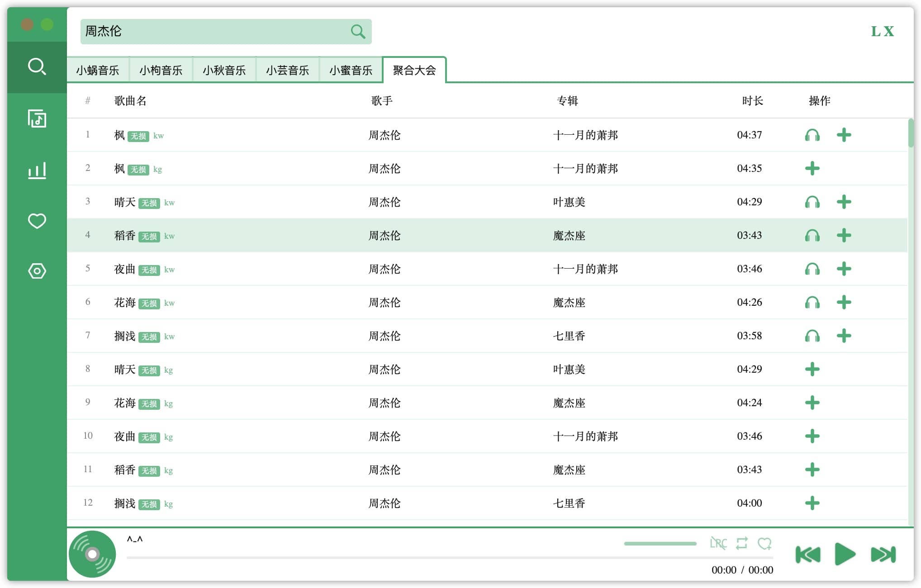Play 花海 kw row 6 headphone icon
This screenshot has height=588, width=921.
tap(812, 302)
